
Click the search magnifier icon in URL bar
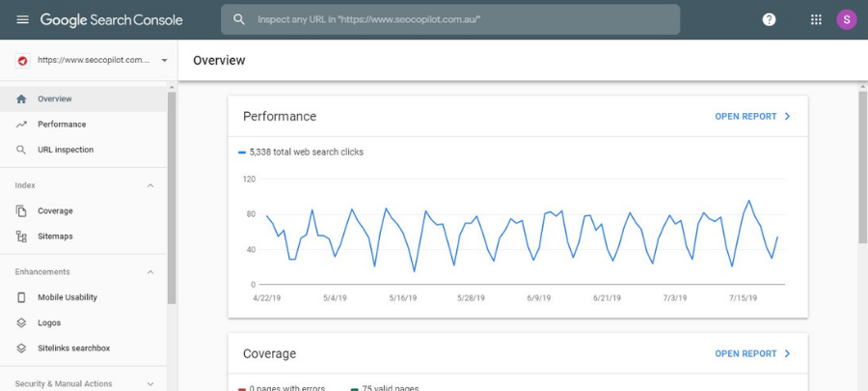pyautogui.click(x=238, y=19)
